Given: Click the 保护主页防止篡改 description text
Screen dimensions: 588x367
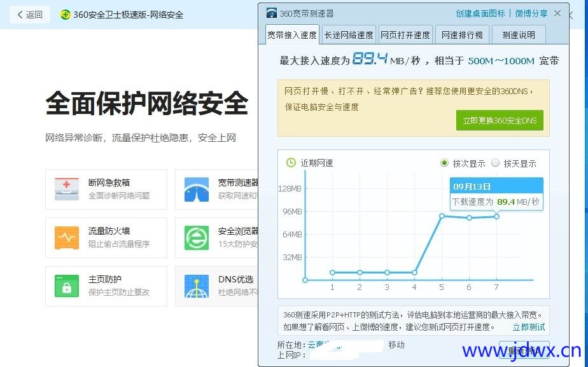Looking at the screenshot, I should (x=119, y=293).
